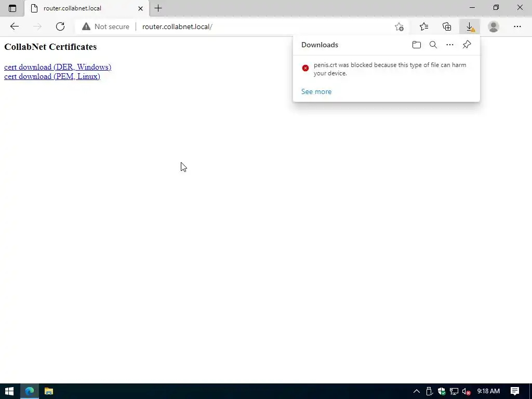This screenshot has width=532, height=399.
Task: Open cert download (PEM, Linux) link
Action: pyautogui.click(x=52, y=76)
